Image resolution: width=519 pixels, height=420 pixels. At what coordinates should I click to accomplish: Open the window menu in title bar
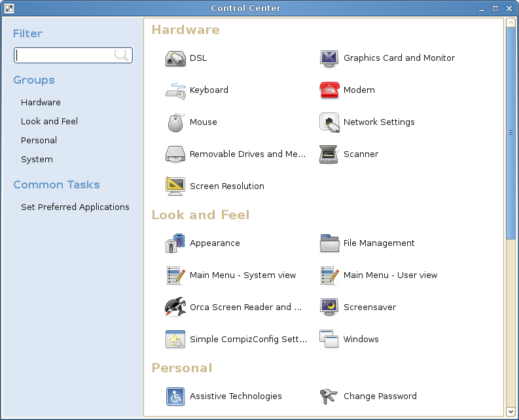coord(9,8)
